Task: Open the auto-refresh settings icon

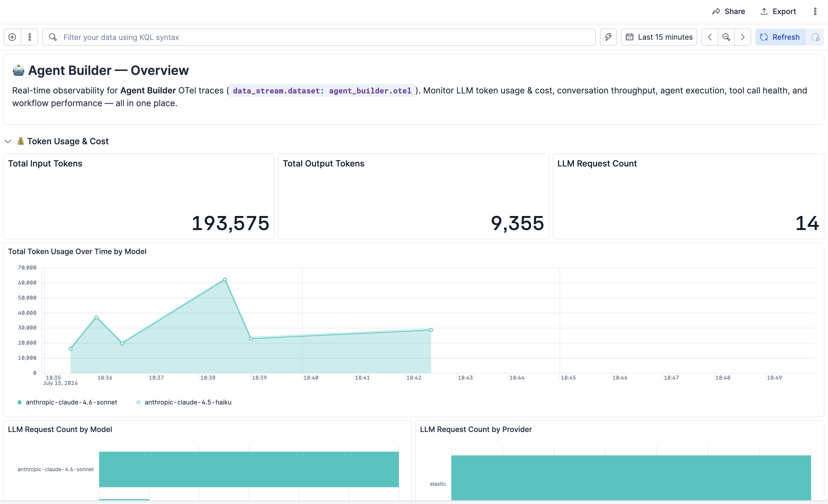Action: 815,37
